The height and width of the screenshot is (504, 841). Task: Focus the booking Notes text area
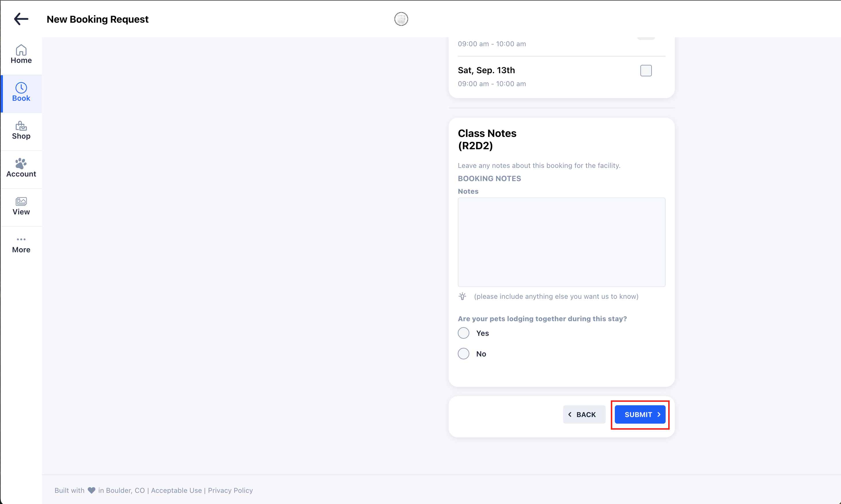(561, 242)
